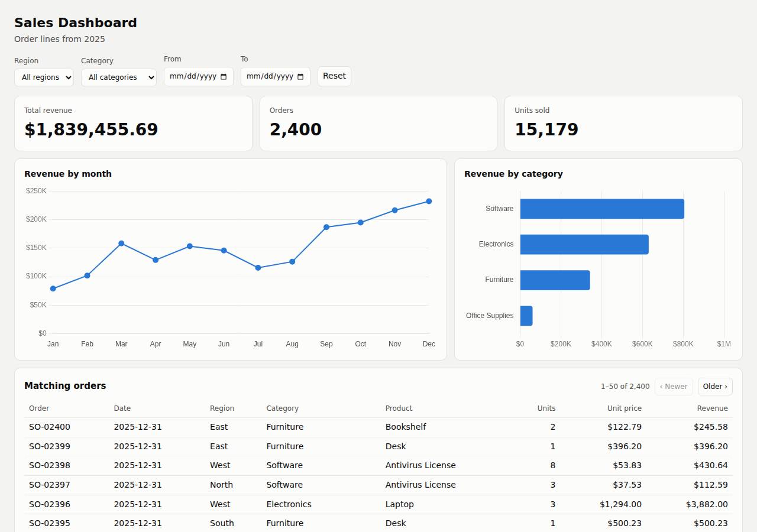Click the disabled Newer page button
The height and width of the screenshot is (532, 757).
pos(674,387)
